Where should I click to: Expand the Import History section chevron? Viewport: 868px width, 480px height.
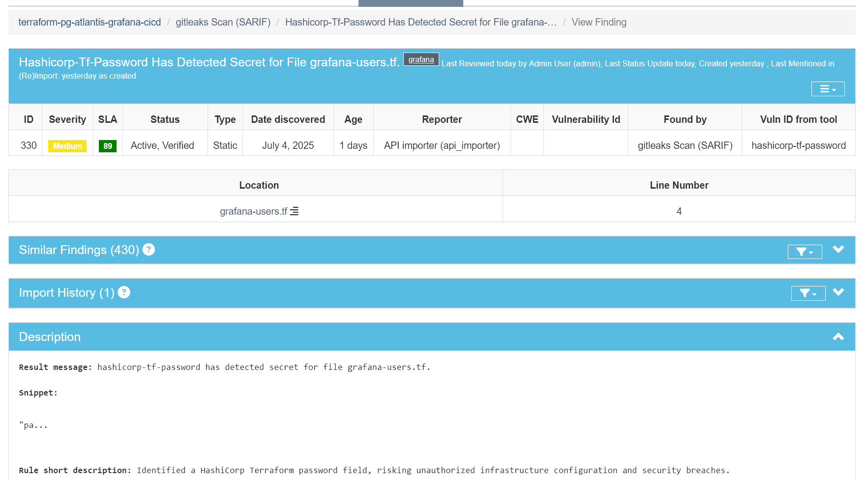tap(838, 292)
